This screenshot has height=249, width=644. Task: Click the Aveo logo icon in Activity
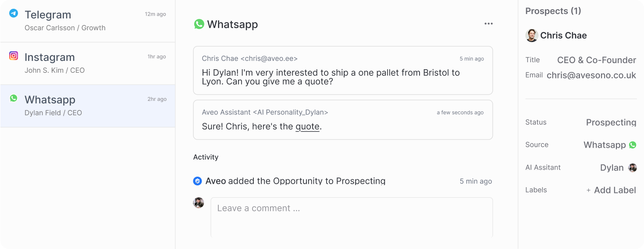click(197, 181)
